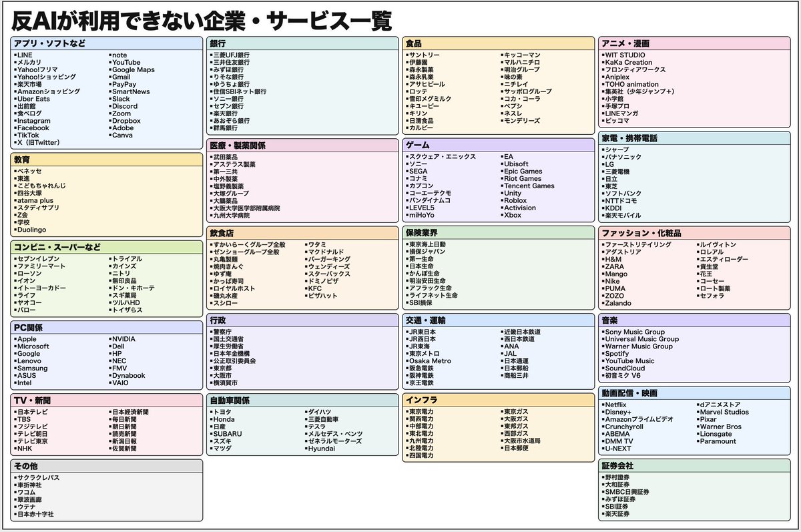Click the "ルイヴィトン" entry
801x532 pixels.
pos(719,244)
